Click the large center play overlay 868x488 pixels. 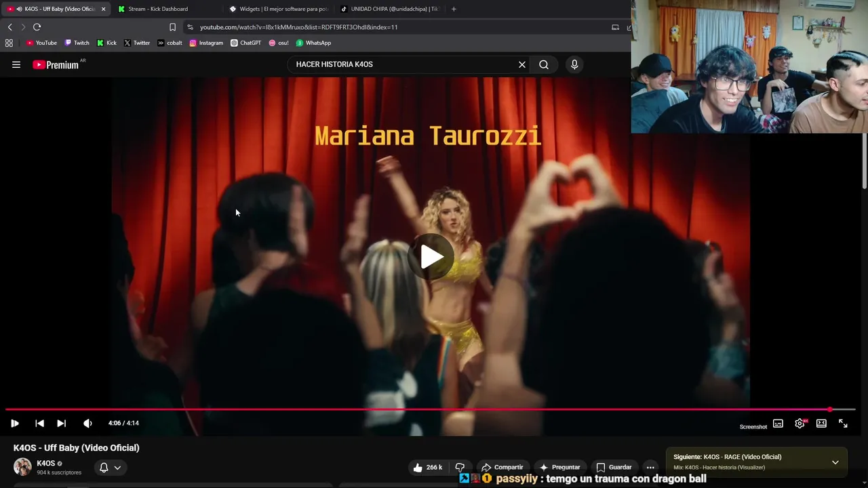click(x=431, y=257)
